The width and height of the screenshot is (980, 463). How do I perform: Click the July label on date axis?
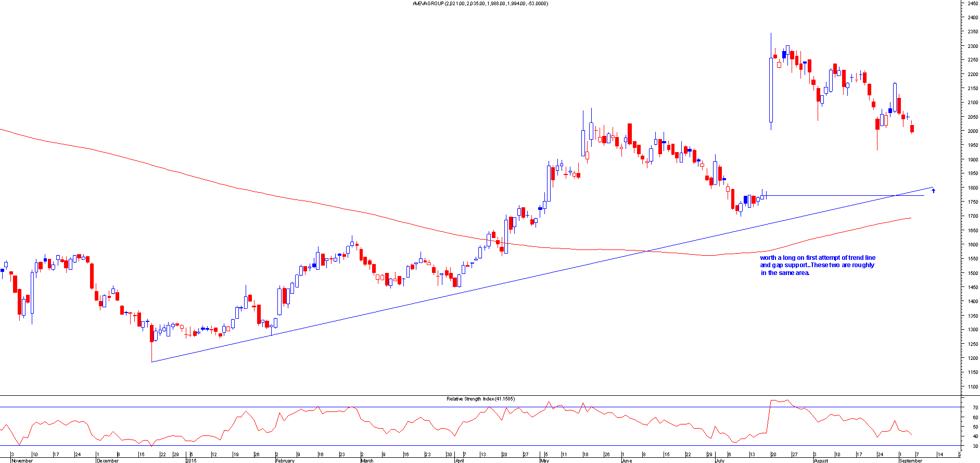coord(720,460)
